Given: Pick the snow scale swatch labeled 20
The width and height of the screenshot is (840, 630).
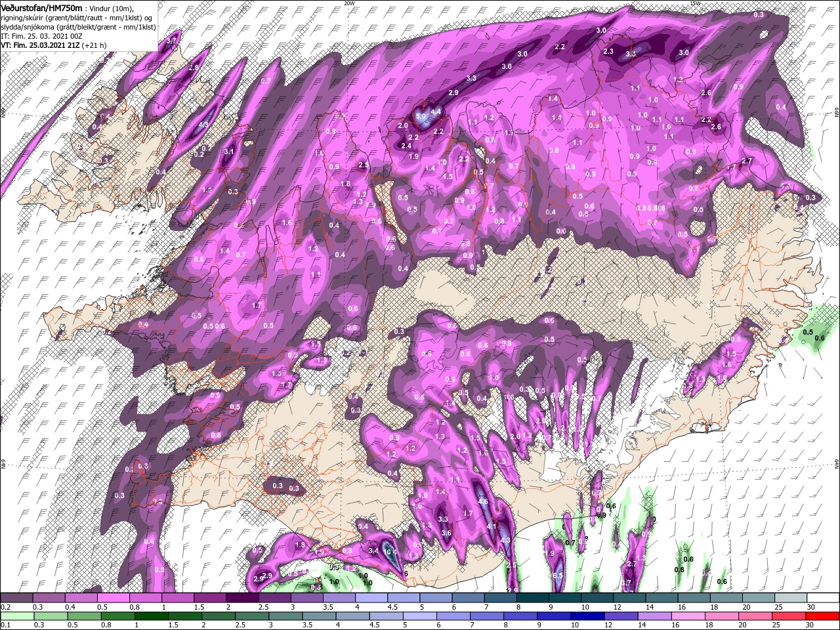Looking at the screenshot, I should [757, 598].
